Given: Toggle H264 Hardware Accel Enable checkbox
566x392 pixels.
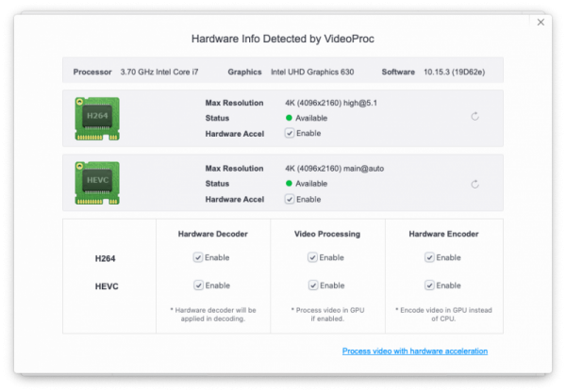Looking at the screenshot, I should pos(290,133).
